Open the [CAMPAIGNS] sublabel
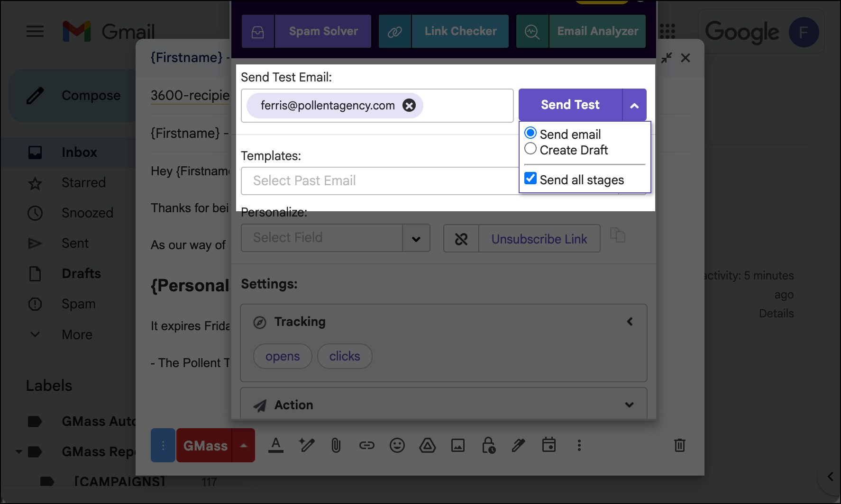This screenshot has height=504, width=841. [x=119, y=482]
